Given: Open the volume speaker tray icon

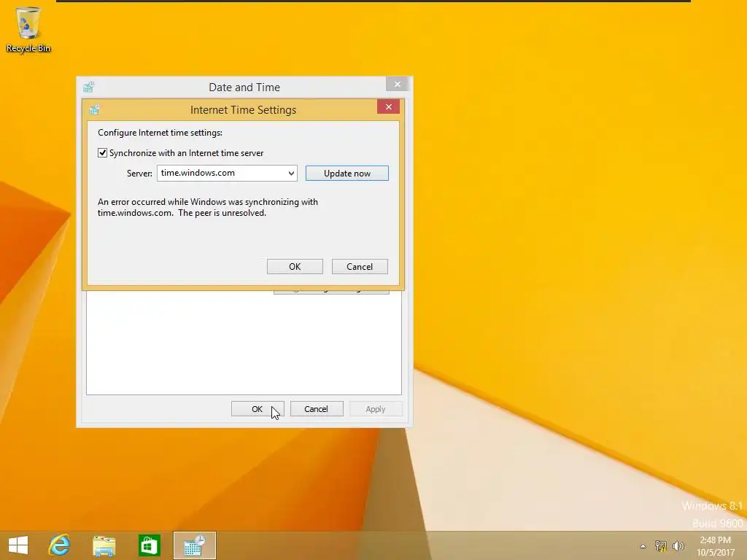Looking at the screenshot, I should (x=678, y=546).
